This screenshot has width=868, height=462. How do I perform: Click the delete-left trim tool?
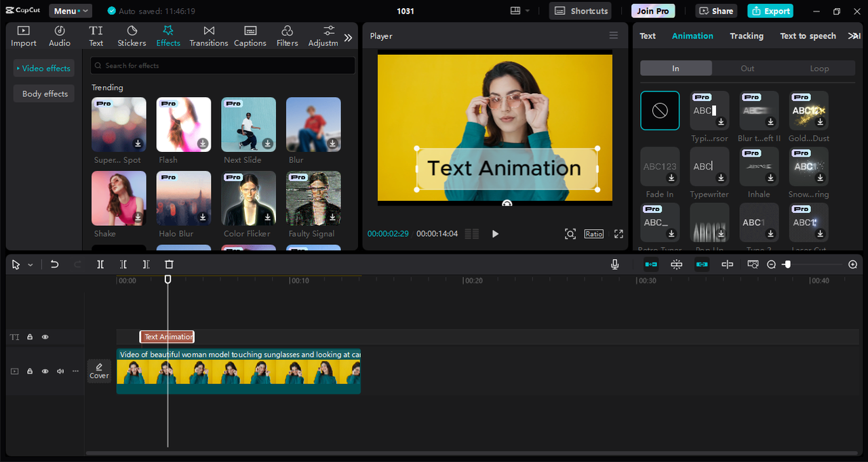coord(123,265)
